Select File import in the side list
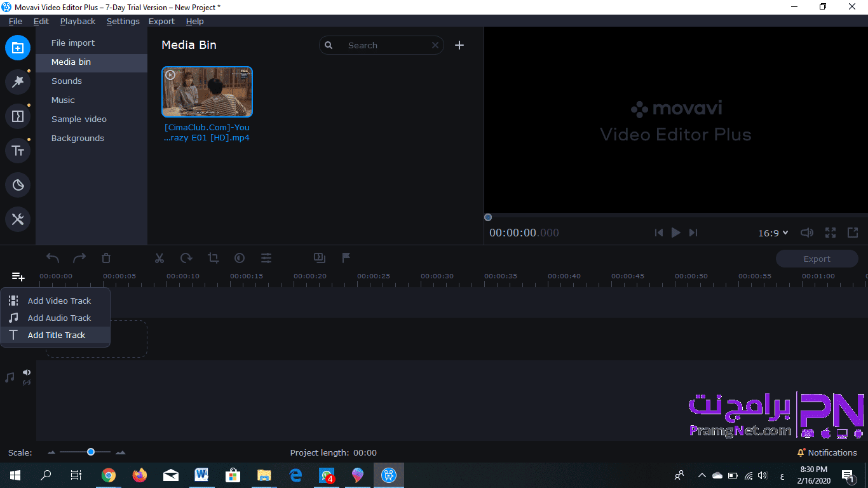The height and width of the screenshot is (488, 868). (x=92, y=43)
